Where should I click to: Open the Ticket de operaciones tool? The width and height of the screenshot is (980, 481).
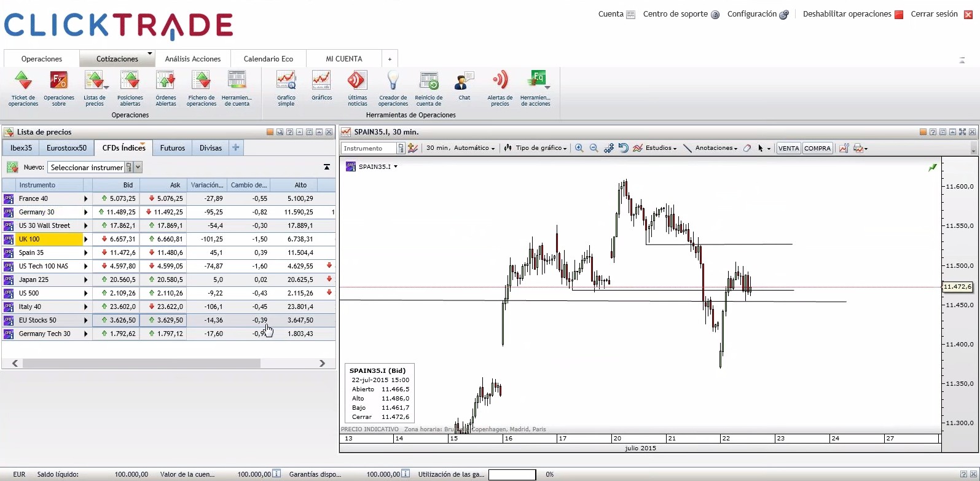(23, 88)
